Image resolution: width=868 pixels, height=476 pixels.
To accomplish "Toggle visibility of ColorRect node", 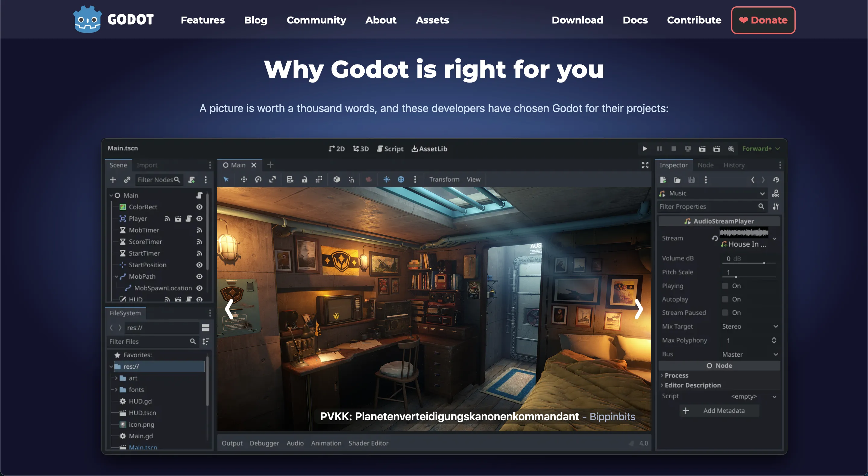I will coord(200,207).
